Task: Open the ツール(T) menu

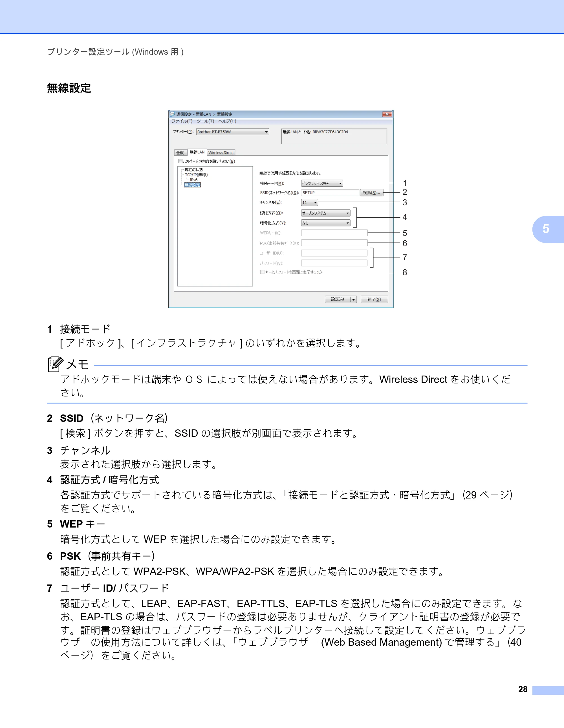Action: click(205, 121)
